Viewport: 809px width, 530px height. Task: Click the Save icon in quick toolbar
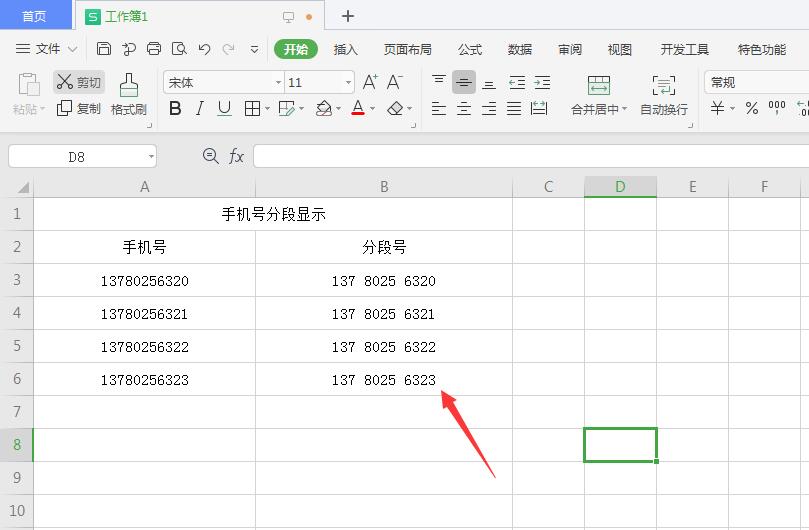click(104, 49)
